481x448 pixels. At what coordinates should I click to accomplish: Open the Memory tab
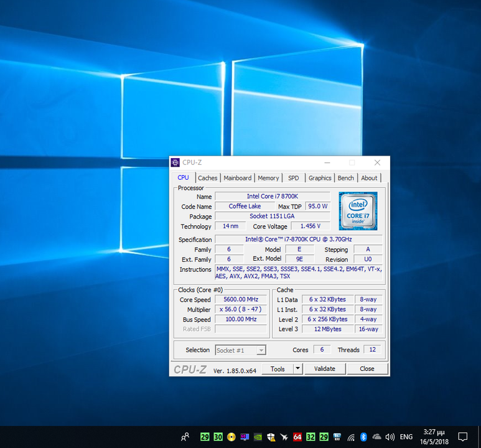268,178
